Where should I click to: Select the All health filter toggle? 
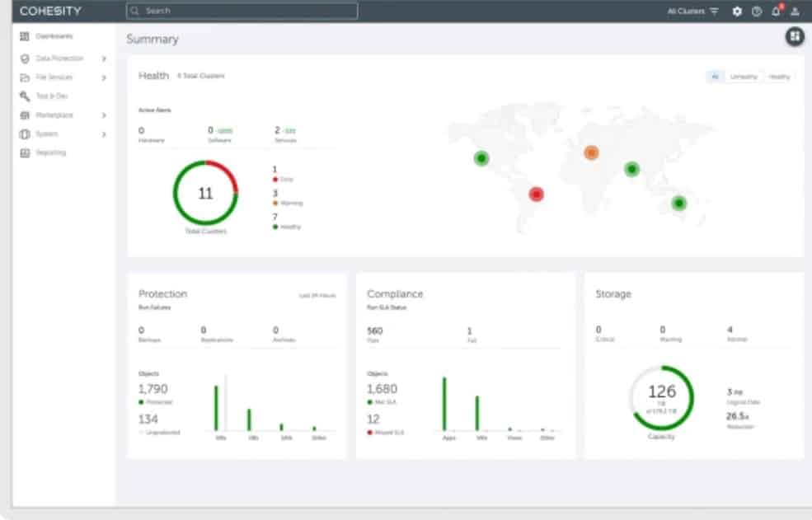coord(715,77)
